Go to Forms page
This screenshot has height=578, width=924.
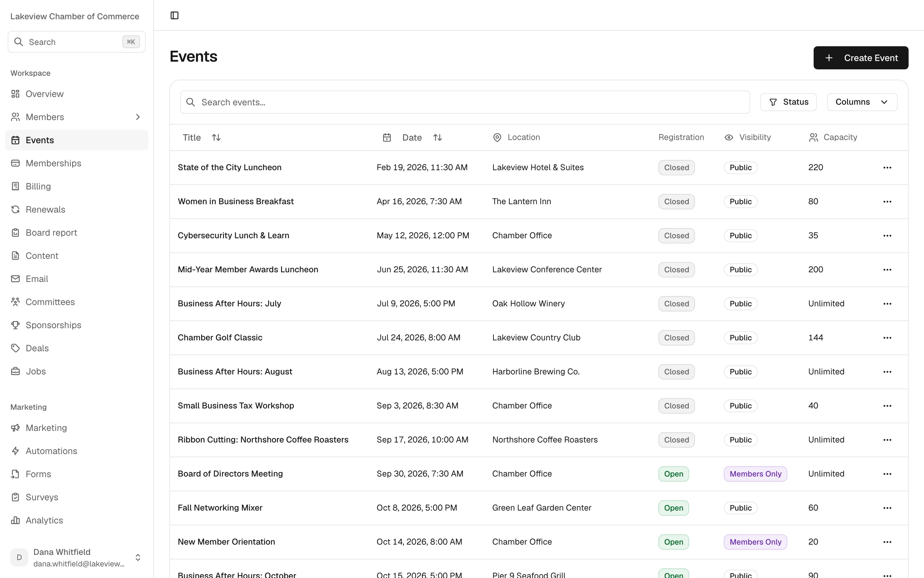(x=76, y=474)
